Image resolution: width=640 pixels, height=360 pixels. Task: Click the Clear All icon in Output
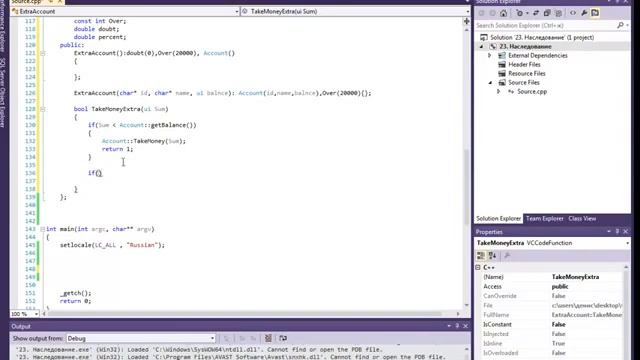268,338
